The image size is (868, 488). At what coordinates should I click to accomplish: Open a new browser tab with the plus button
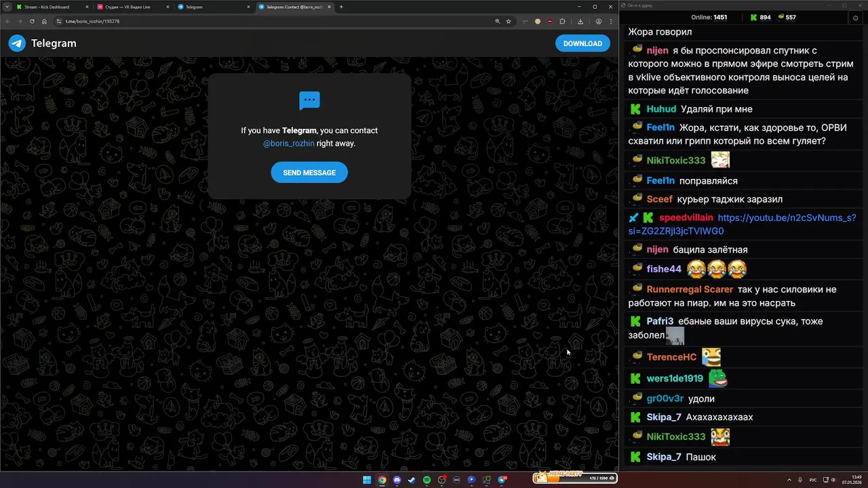tap(341, 7)
